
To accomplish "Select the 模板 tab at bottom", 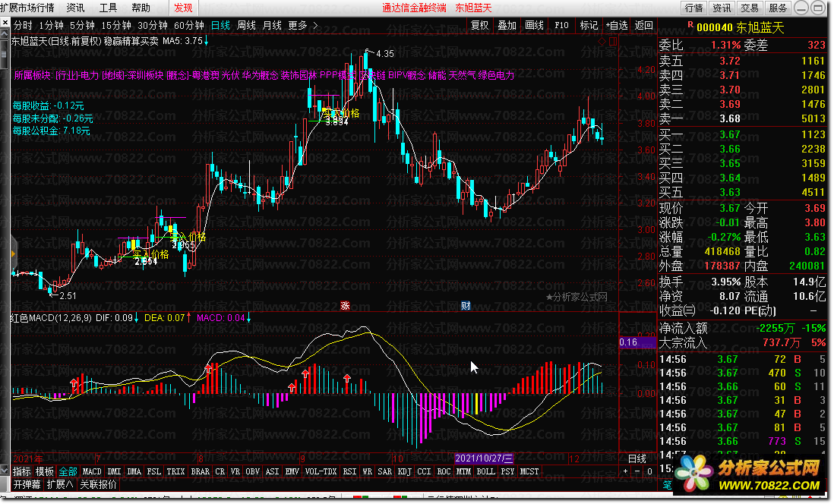I will coord(45,471).
